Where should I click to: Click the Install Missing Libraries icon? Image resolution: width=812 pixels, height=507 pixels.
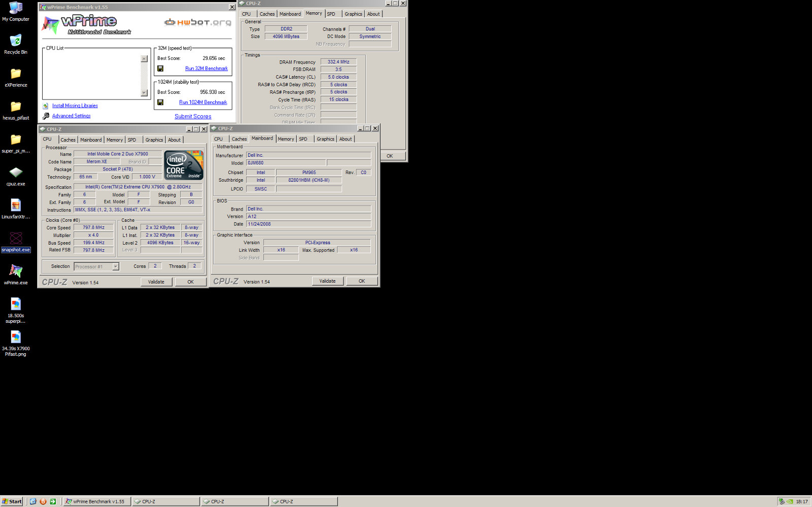coord(46,106)
